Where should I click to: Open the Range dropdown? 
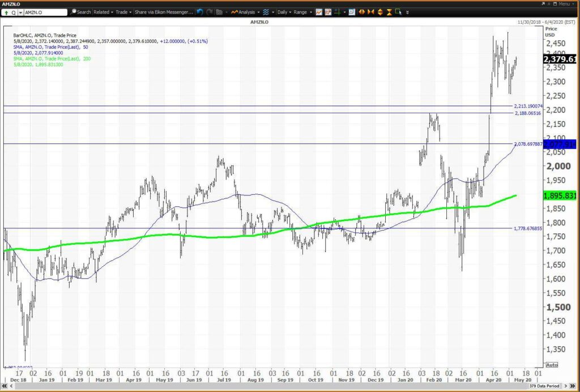[x=302, y=12]
